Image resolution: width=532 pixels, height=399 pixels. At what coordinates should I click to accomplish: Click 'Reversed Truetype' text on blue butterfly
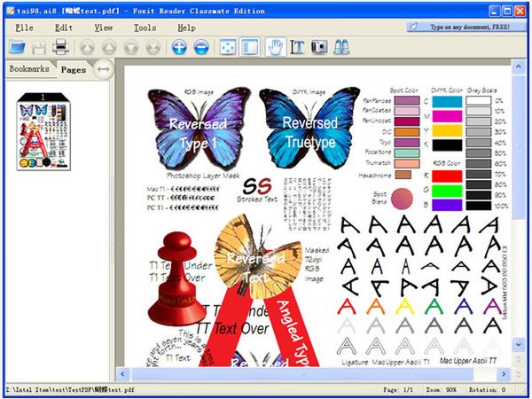[x=310, y=132]
